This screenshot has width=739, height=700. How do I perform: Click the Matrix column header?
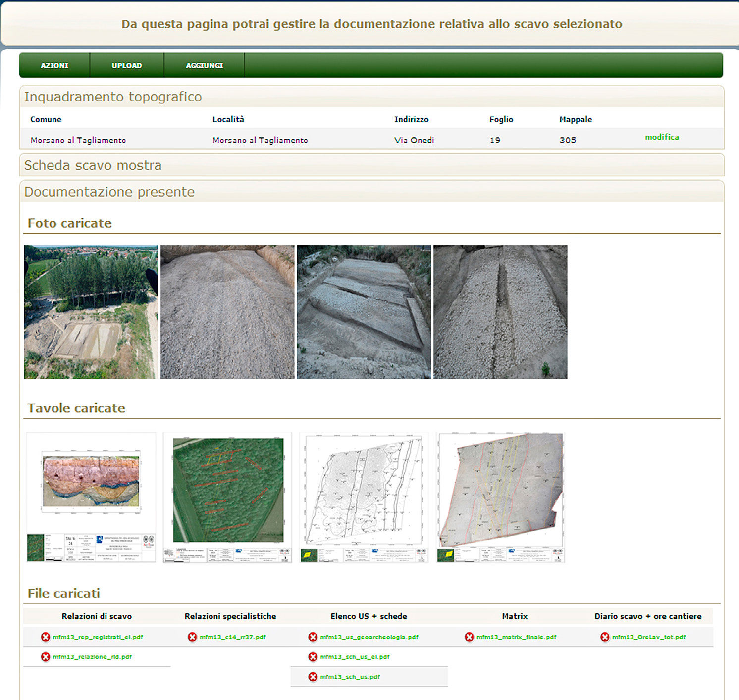pos(515,616)
